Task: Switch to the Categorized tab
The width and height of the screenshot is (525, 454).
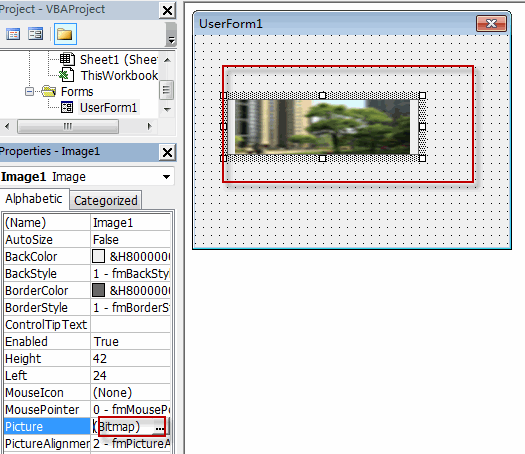Action: pyautogui.click(x=105, y=201)
